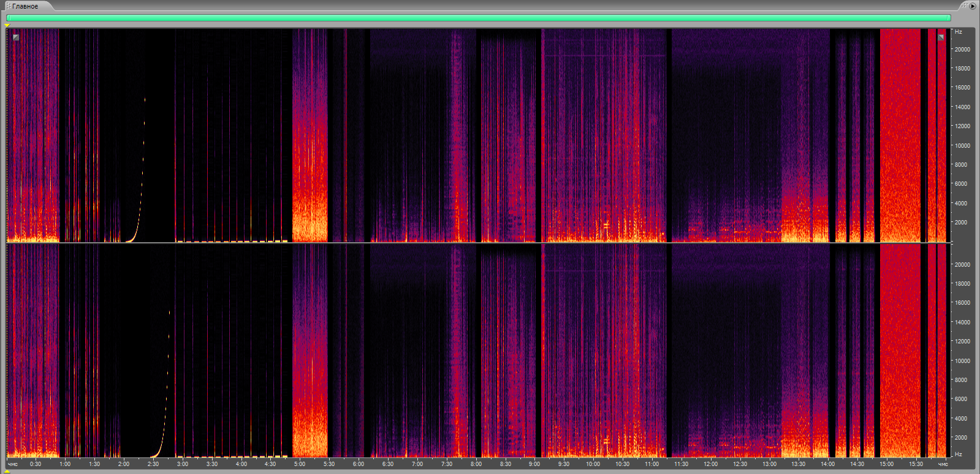
Task: Click the Hz label at the frequency ruler's bottom
Action: 959,454
